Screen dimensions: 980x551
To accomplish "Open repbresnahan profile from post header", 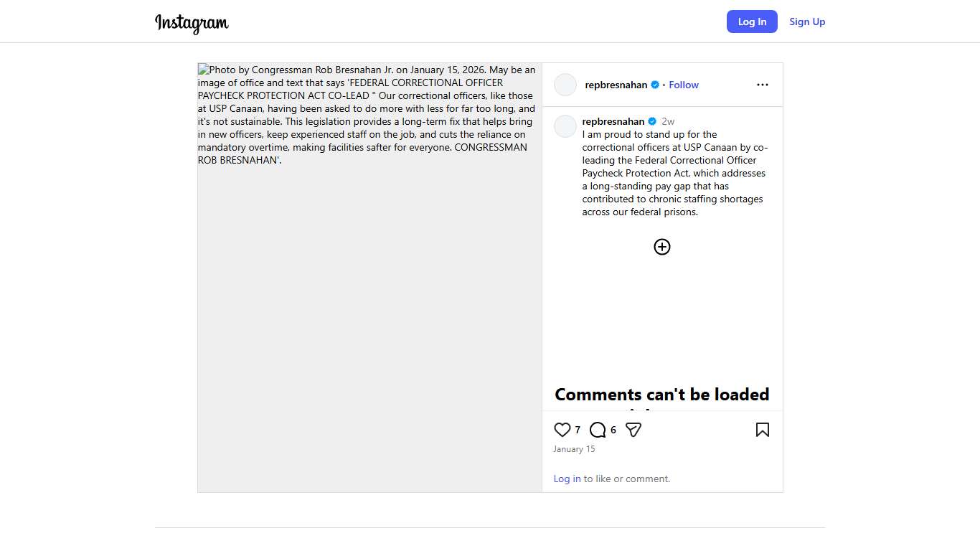I will 616,85.
